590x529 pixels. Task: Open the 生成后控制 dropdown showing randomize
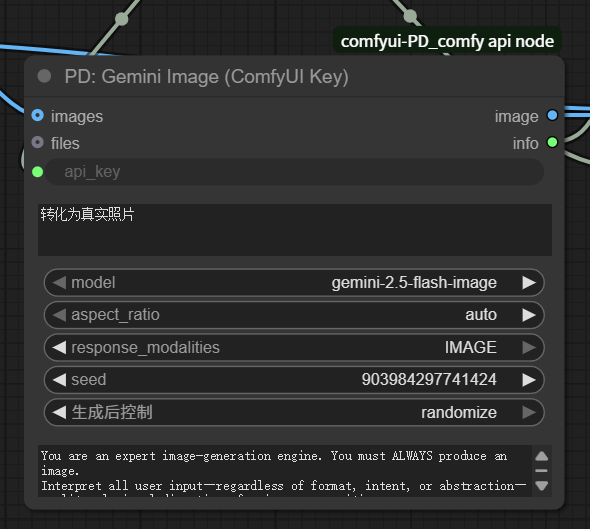[x=294, y=412]
